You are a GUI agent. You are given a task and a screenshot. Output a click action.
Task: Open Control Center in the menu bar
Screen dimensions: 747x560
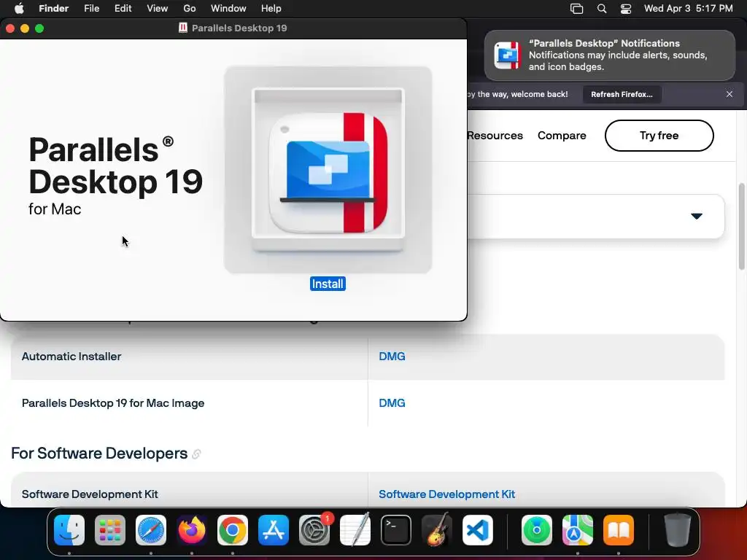[x=626, y=9]
